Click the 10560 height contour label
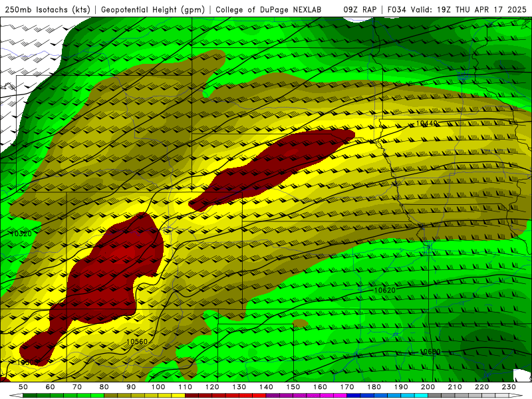This screenshot has height=399, width=532. coord(137,342)
